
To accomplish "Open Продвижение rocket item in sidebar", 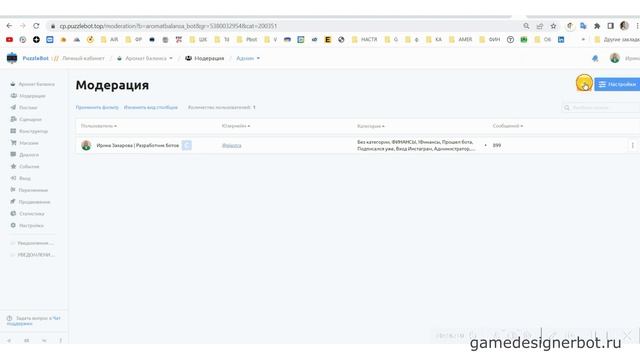I will [x=30, y=202].
